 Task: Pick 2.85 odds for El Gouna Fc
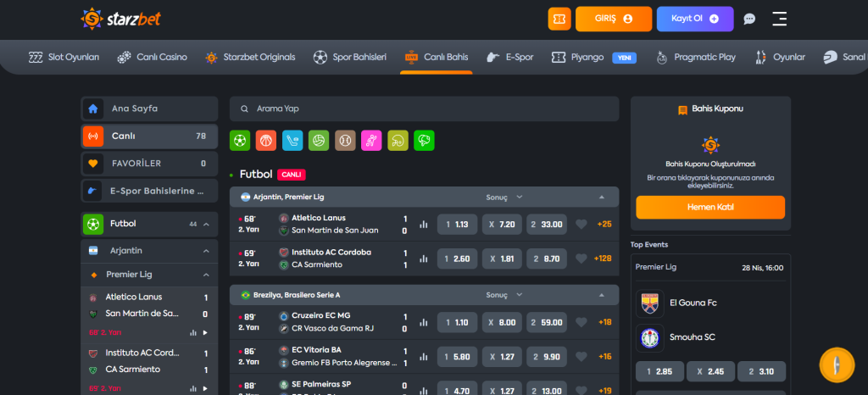[659, 372]
